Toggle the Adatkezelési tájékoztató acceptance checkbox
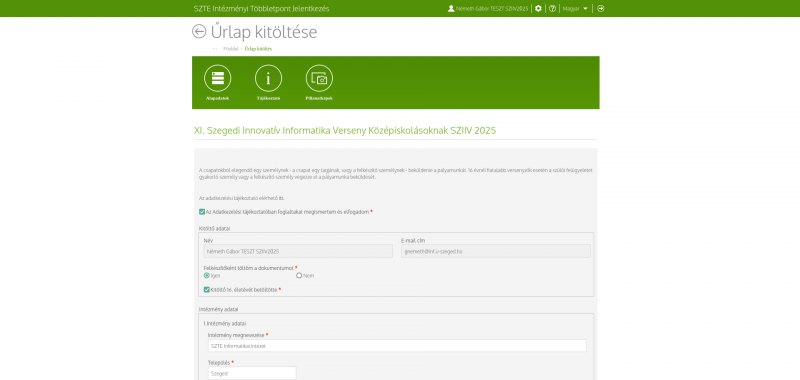This screenshot has height=380, width=800. (202, 212)
